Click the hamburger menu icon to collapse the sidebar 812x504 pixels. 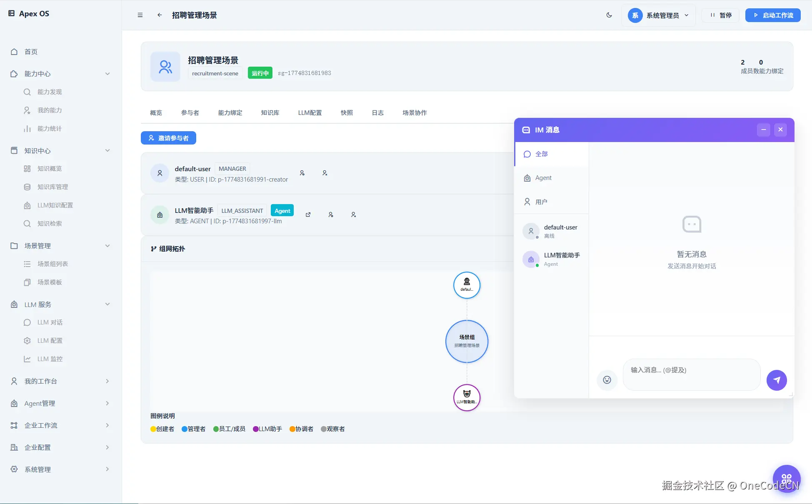140,15
